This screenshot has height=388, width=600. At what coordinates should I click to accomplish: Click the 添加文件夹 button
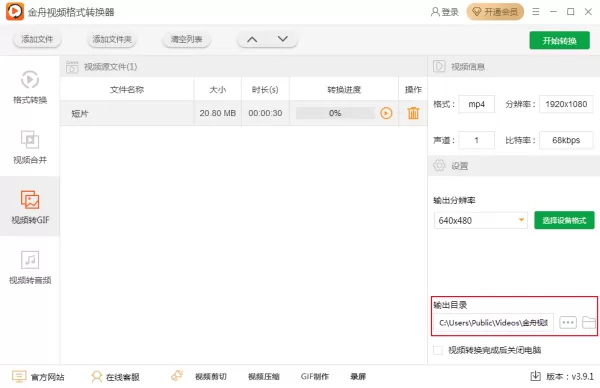[x=112, y=39]
